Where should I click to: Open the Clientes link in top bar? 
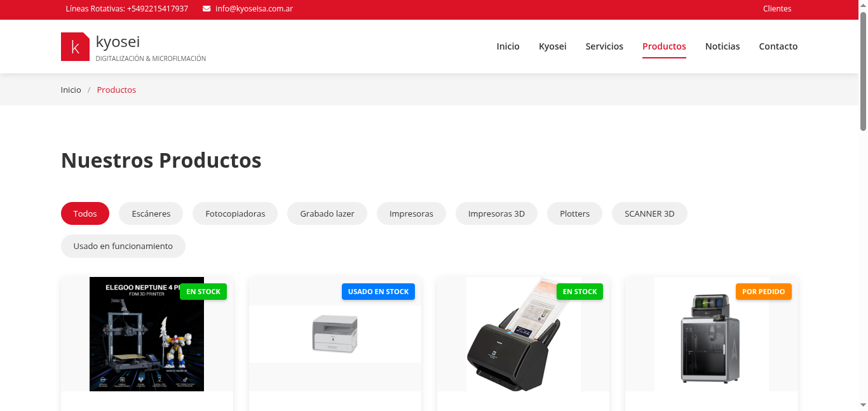click(x=776, y=9)
